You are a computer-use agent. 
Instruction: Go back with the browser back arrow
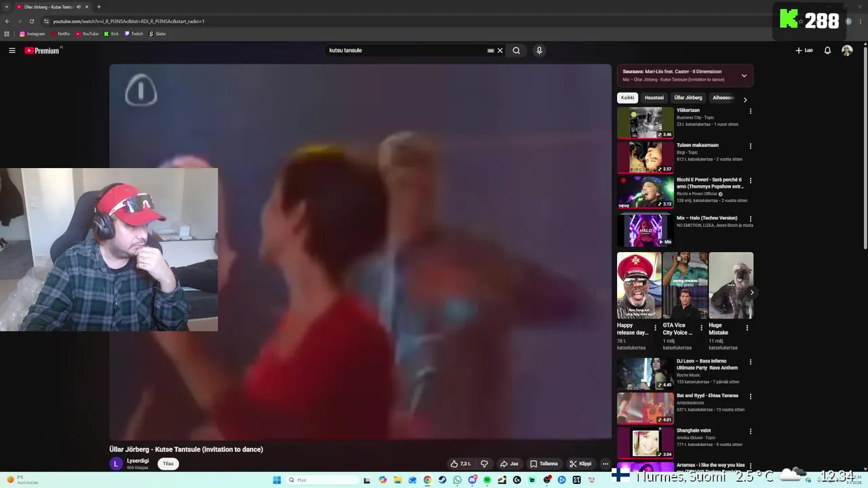click(x=7, y=21)
